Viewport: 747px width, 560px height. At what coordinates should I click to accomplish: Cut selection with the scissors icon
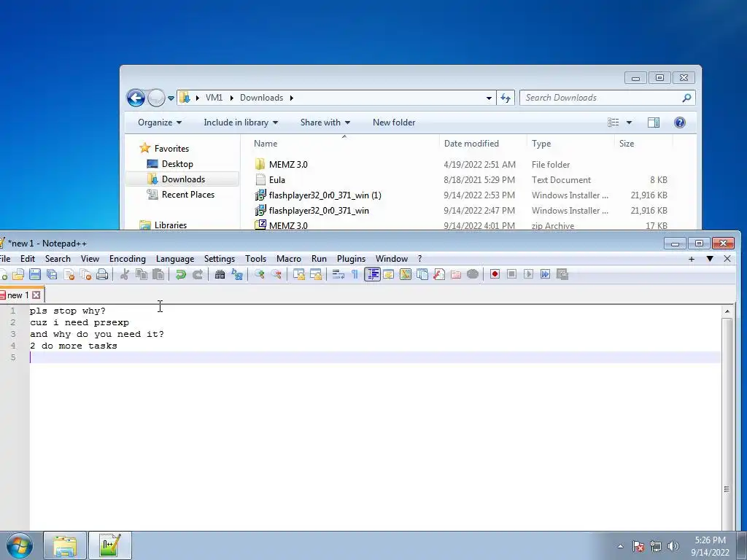pyautogui.click(x=125, y=274)
